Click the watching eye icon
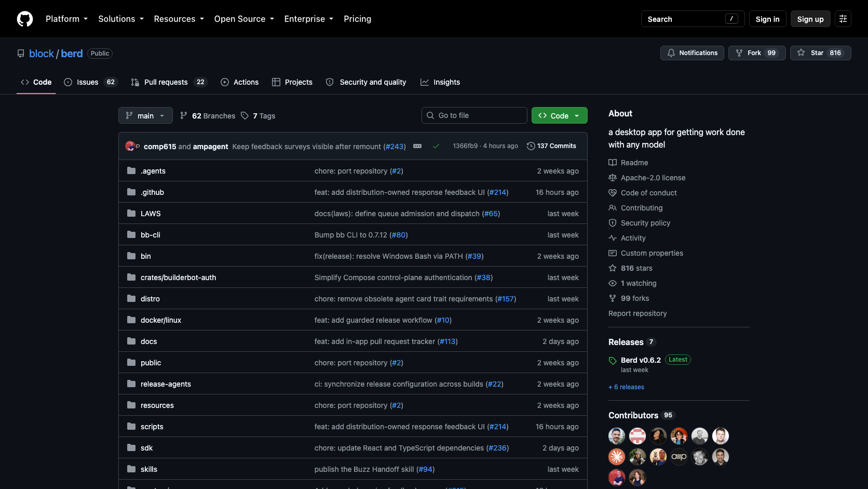Viewport: 868px width, 489px height. coord(613,283)
